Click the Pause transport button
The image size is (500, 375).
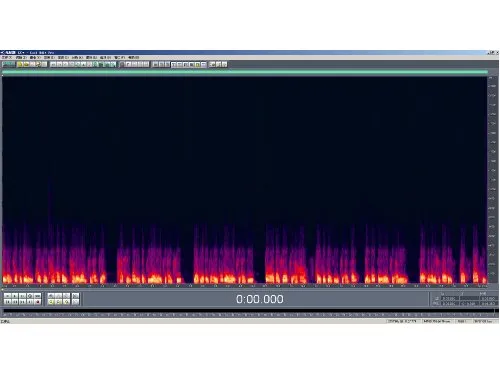[x=22, y=296]
